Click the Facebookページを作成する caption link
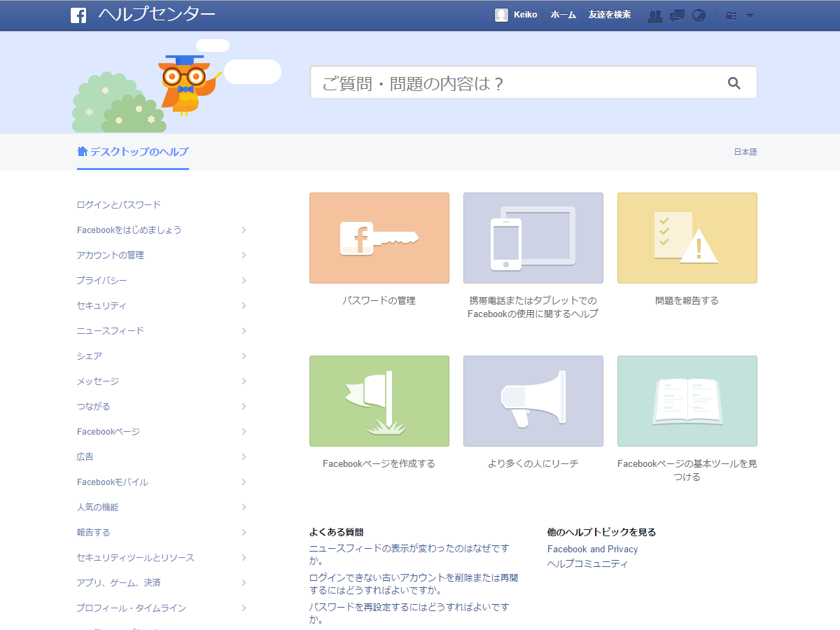This screenshot has height=630, width=840. tap(379, 463)
